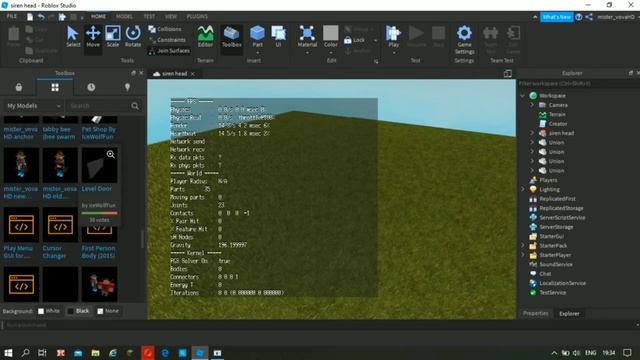Screen dimensions: 640x360
Task: Open the Material picker
Action: pos(307,37)
